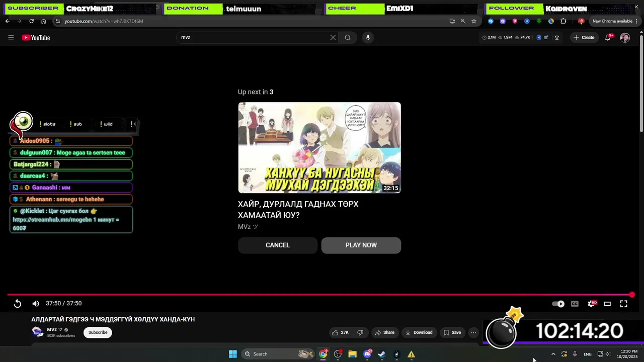The width and height of the screenshot is (644, 362).
Task: Download the video
Action: (x=419, y=332)
